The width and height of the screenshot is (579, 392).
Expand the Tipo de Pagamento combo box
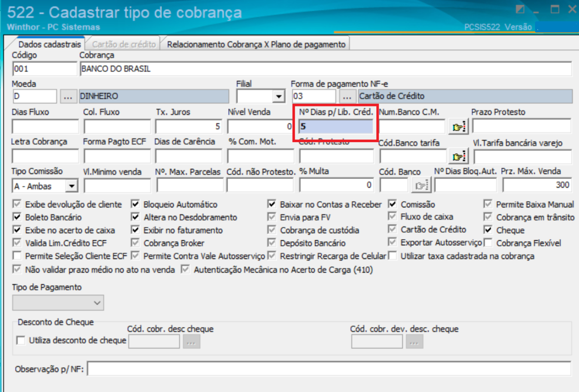tap(58, 303)
